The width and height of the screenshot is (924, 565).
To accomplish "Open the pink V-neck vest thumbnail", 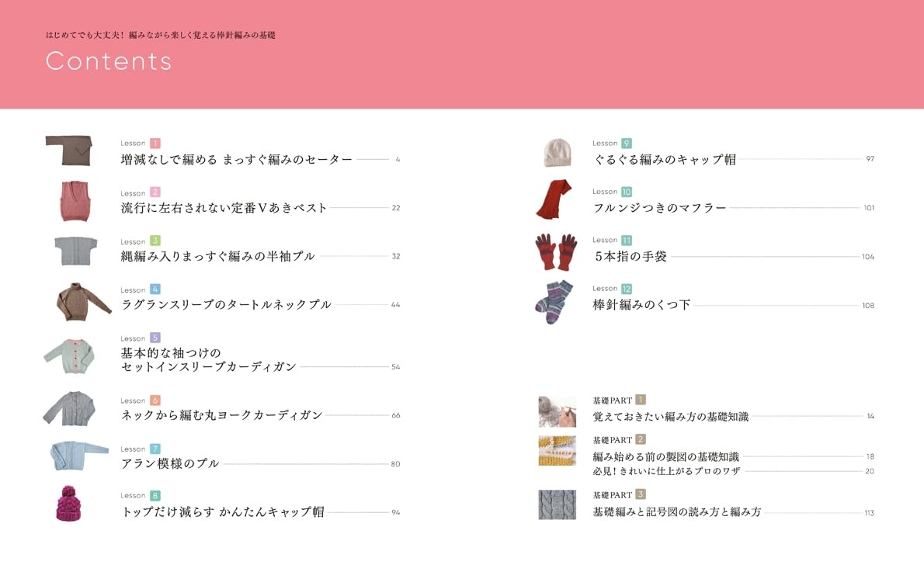I will (74, 201).
